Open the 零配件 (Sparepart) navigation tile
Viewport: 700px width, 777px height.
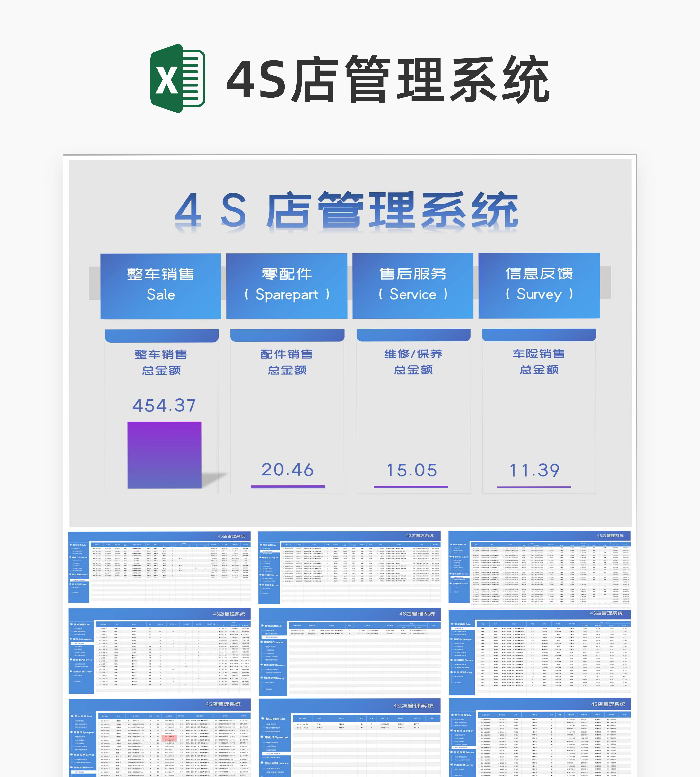(x=287, y=286)
